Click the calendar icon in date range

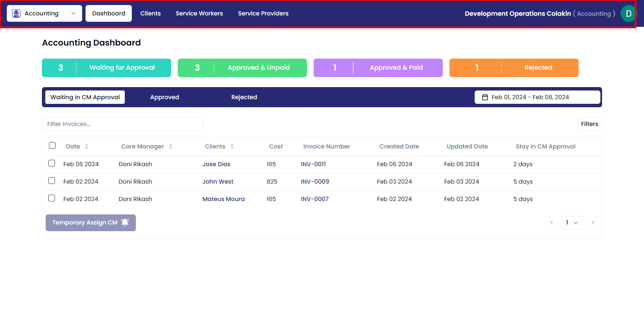click(x=485, y=97)
